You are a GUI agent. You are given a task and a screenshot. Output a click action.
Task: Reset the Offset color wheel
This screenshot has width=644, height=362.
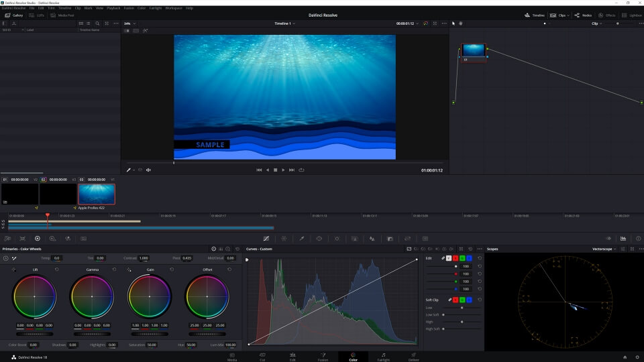tap(229, 269)
